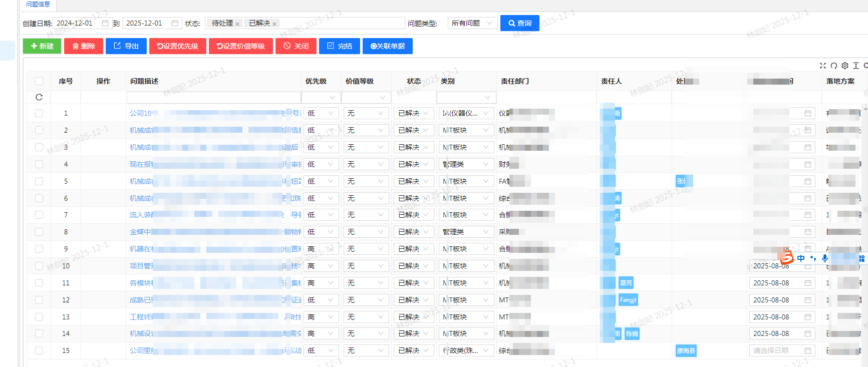Screen dimensions: 868x367
Task: Toggle Sogou Chinese/English 中 mode
Action: 801,258
